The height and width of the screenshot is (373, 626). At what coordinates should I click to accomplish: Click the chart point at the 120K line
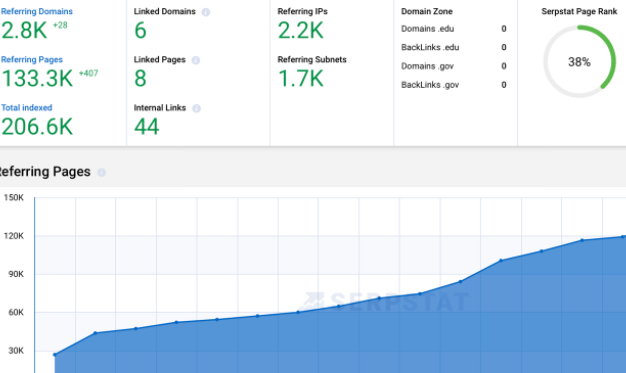click(x=622, y=237)
